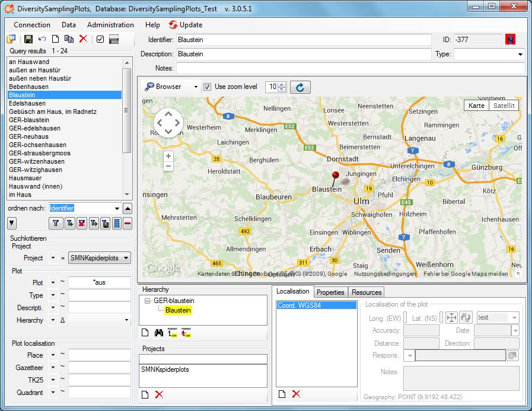Refresh the map with the reload button

[x=300, y=87]
